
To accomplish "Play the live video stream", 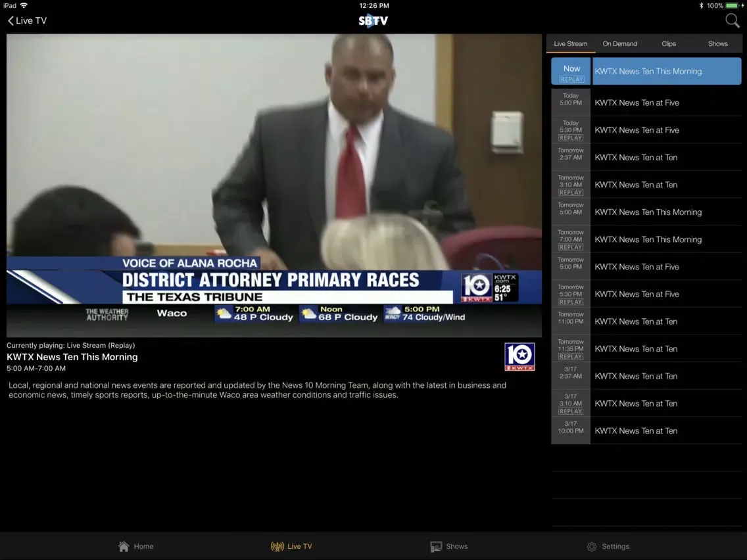I will coord(274,185).
